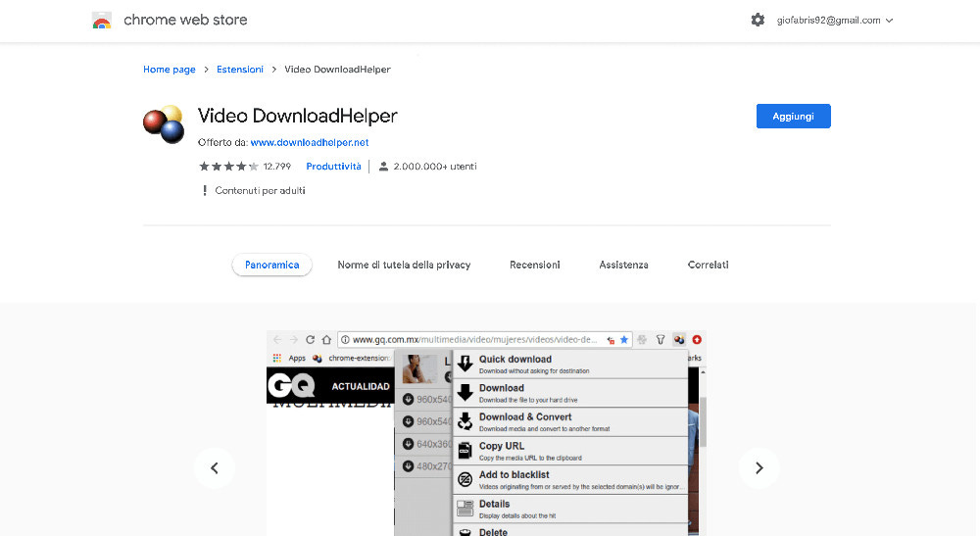
Task: Click the extension screenshot preview image
Action: tap(486, 433)
